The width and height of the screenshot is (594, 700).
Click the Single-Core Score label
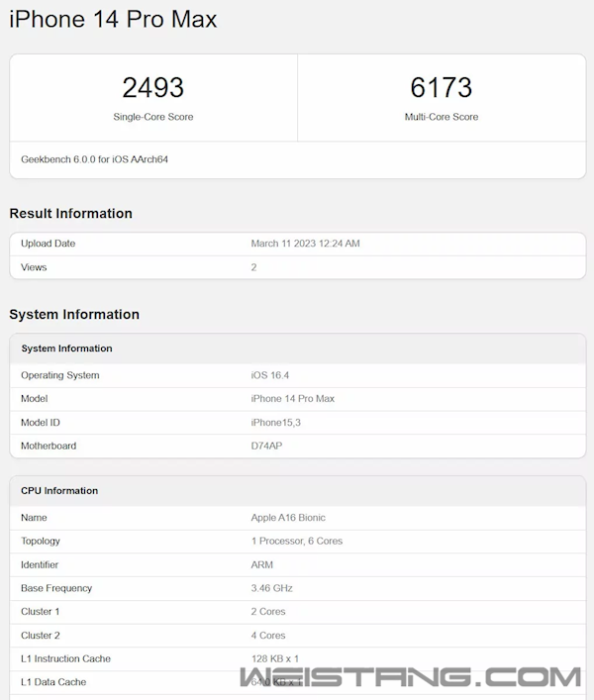point(153,117)
